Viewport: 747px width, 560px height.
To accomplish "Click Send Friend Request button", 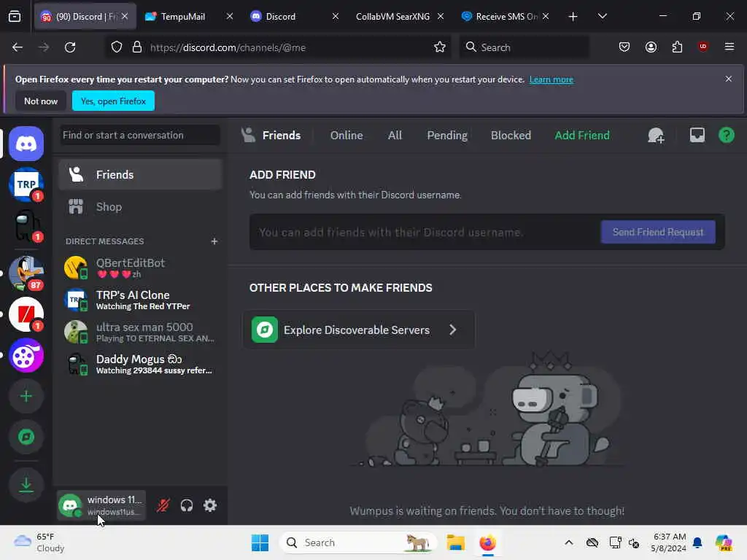I will click(658, 232).
